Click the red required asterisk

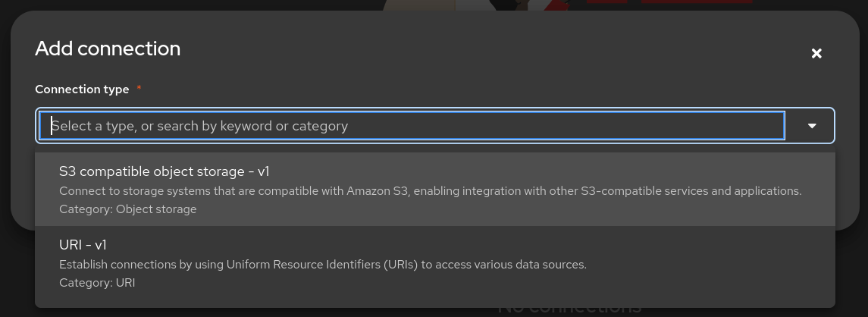[x=139, y=88]
